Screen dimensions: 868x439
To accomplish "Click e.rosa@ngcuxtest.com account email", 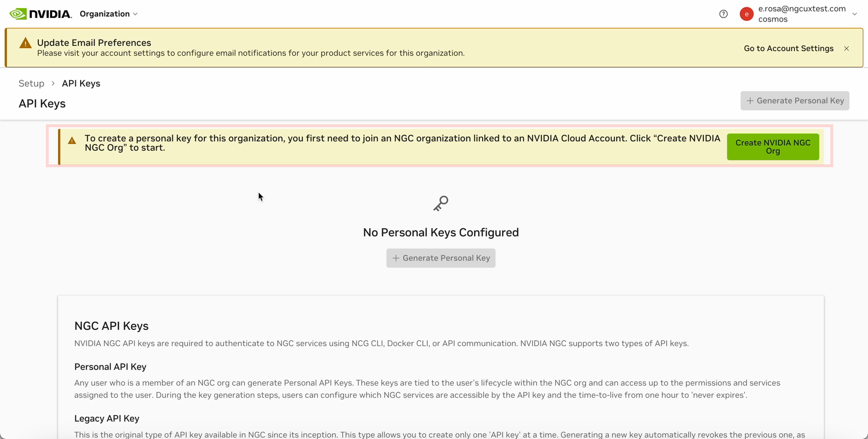I will (802, 9).
